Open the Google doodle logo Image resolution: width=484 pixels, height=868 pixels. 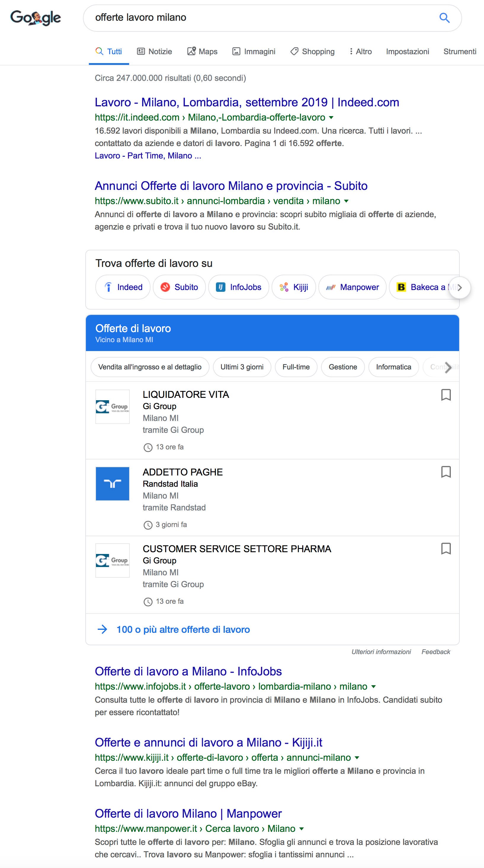coord(36,18)
